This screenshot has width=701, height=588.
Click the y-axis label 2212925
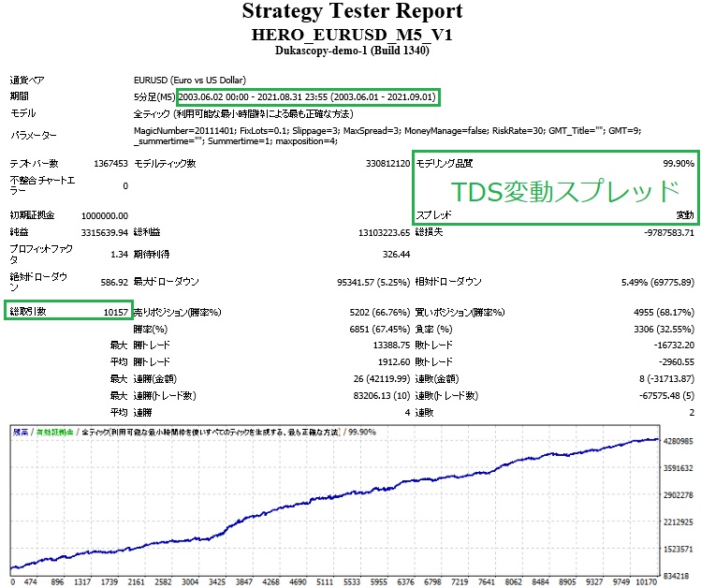[678, 522]
